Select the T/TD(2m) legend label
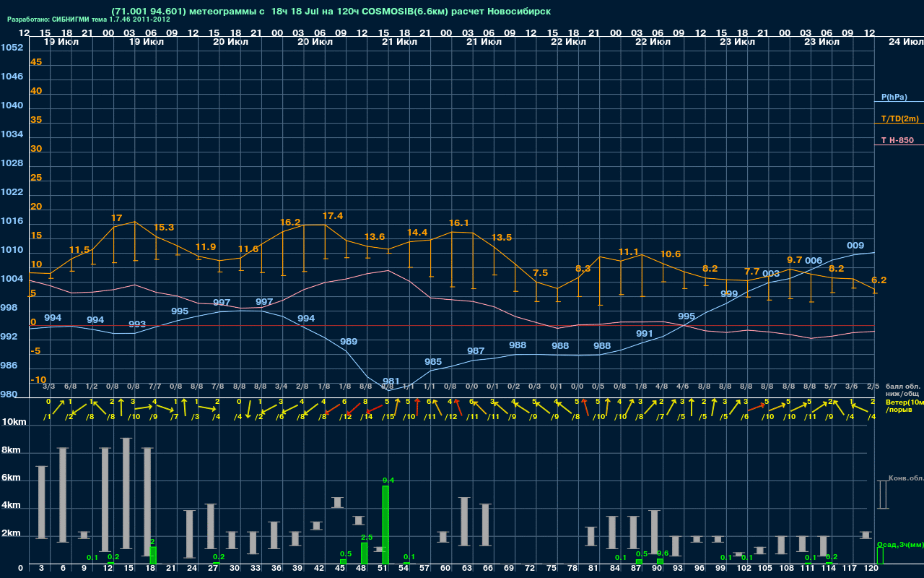The width and height of the screenshot is (924, 578). click(x=900, y=118)
